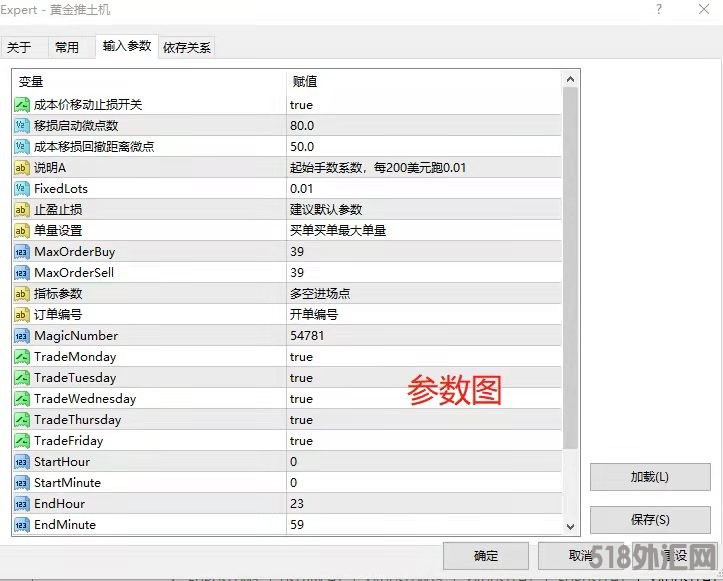The image size is (723, 581).
Task: Click the string icon beside 指标参数
Action: pyautogui.click(x=22, y=294)
